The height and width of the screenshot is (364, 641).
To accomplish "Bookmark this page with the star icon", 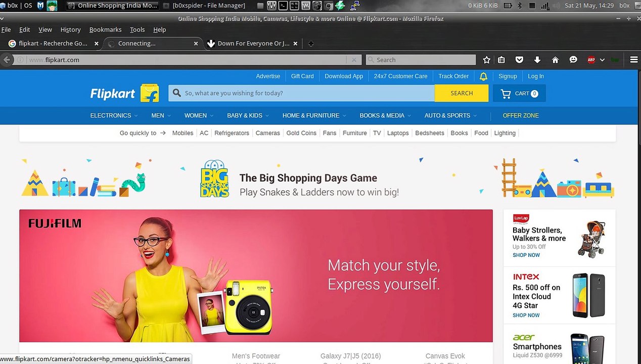I will pos(486,60).
